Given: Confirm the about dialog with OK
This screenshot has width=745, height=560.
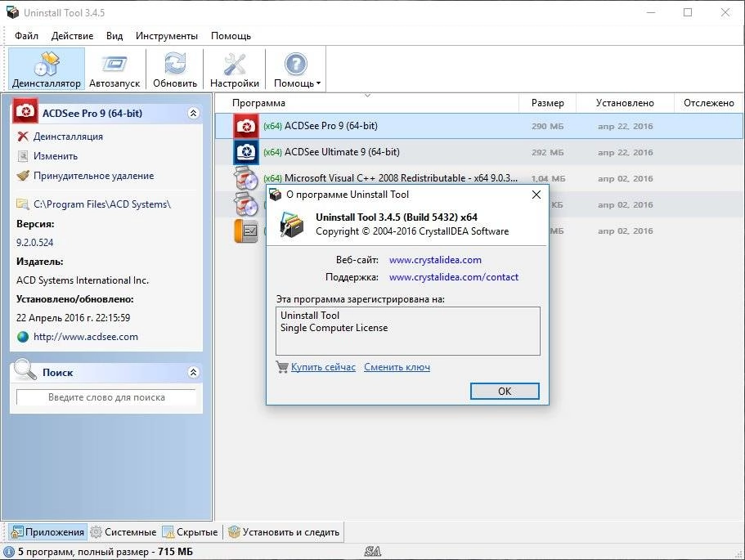Looking at the screenshot, I should tap(505, 392).
